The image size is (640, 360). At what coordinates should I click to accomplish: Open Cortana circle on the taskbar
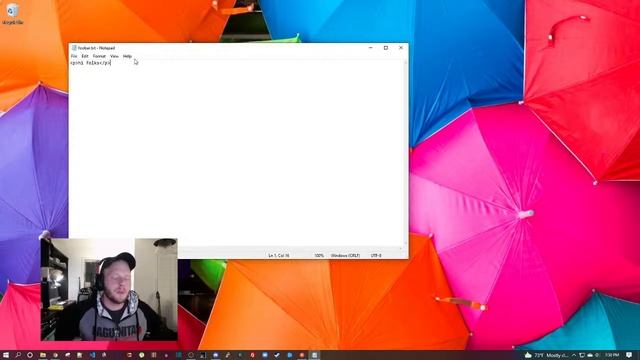click(30, 355)
